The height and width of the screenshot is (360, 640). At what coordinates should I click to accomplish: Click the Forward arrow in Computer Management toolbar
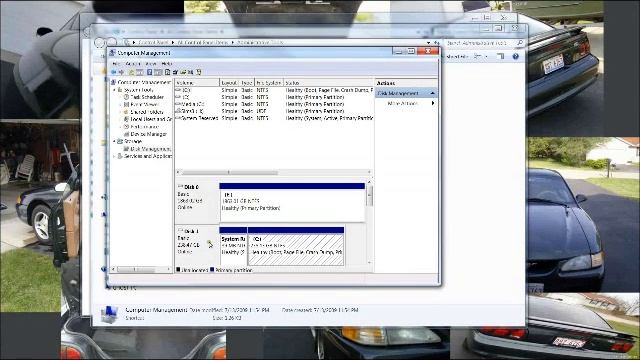click(x=121, y=72)
